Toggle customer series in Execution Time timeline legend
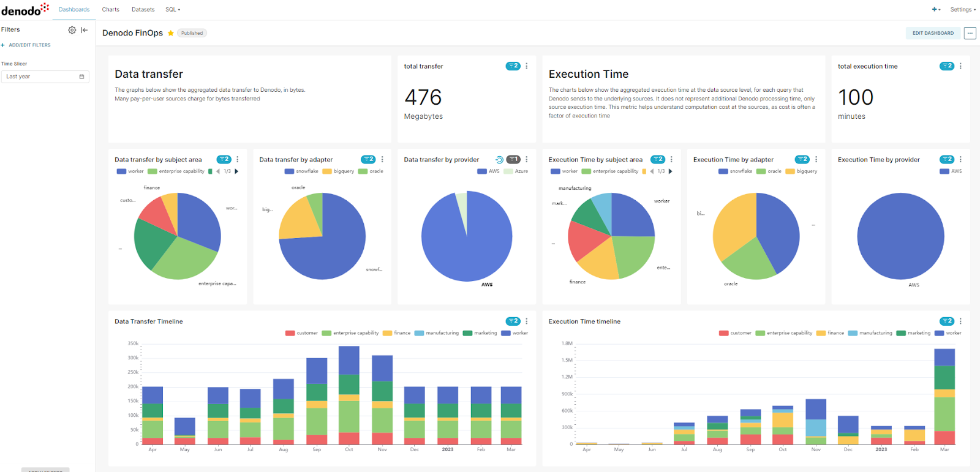This screenshot has height=472, width=980. coord(735,333)
